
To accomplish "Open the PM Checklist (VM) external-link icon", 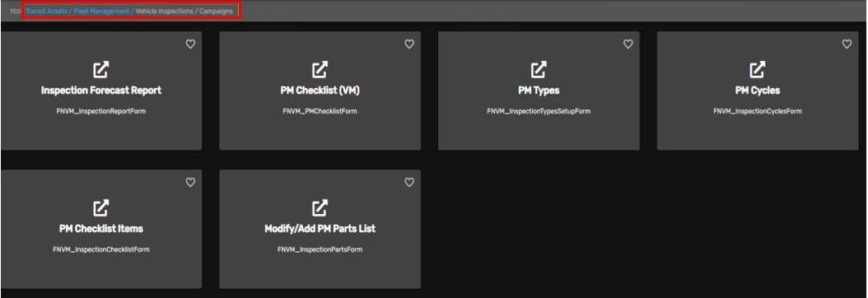I will click(x=320, y=70).
